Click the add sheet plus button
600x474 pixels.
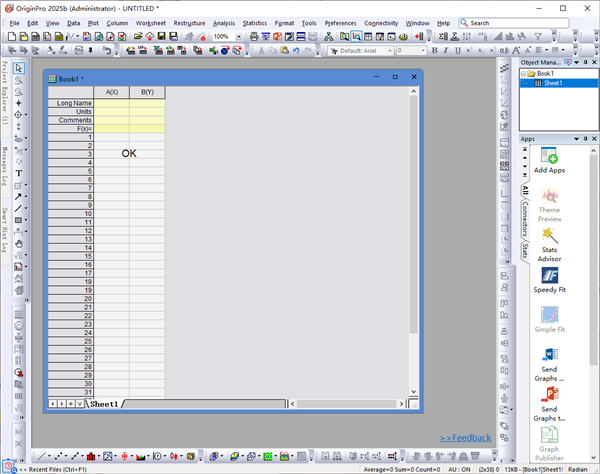click(70, 404)
